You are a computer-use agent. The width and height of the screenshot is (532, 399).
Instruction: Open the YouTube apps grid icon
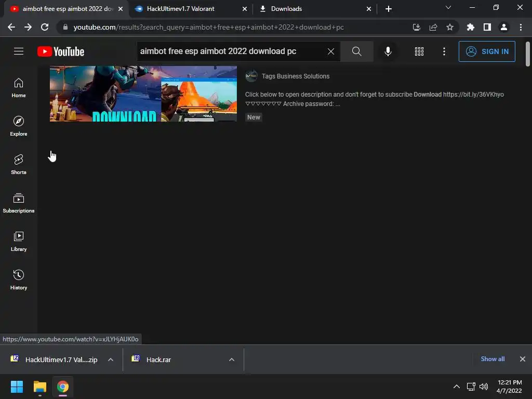[x=419, y=51]
